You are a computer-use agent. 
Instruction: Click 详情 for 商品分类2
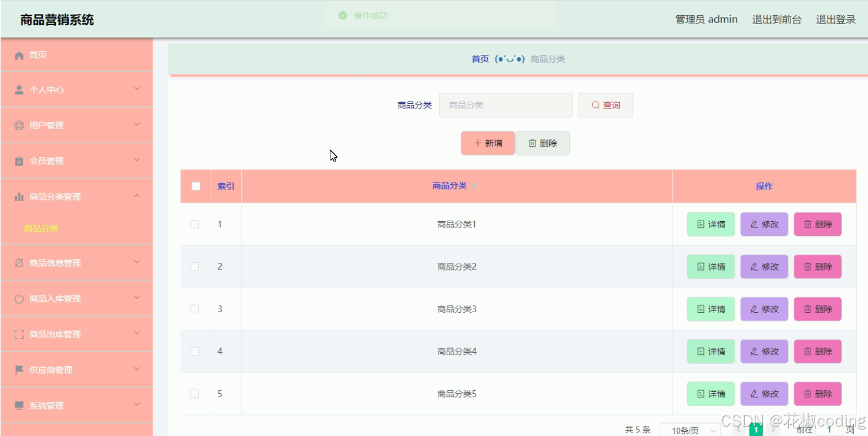pyautogui.click(x=711, y=266)
